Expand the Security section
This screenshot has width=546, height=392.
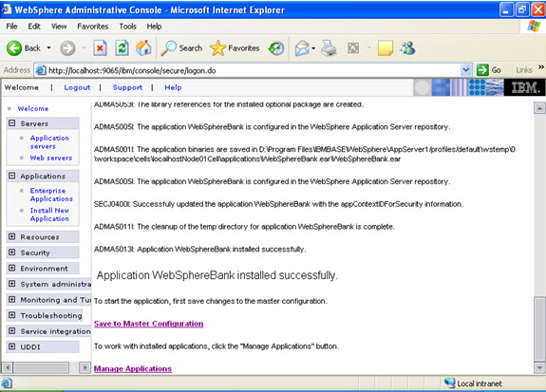[12, 252]
